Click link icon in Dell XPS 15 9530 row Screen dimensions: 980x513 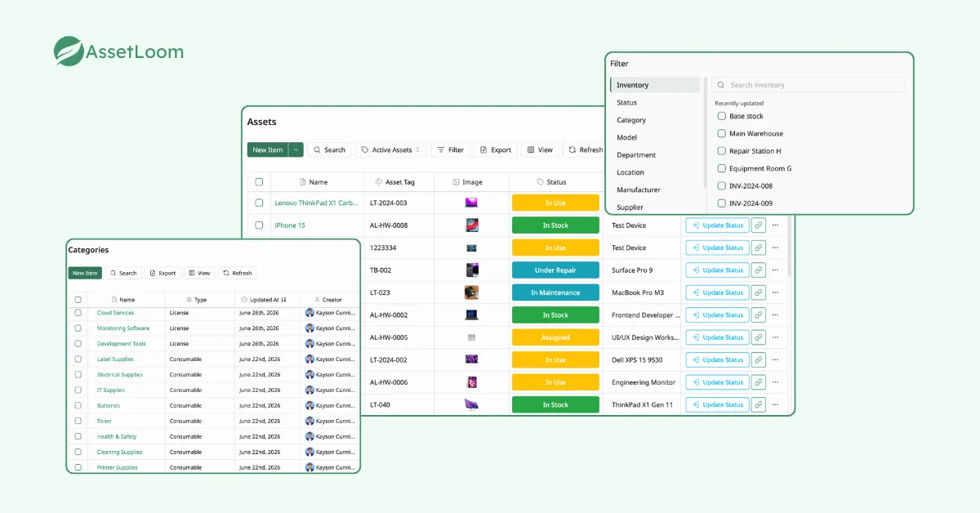click(x=758, y=359)
